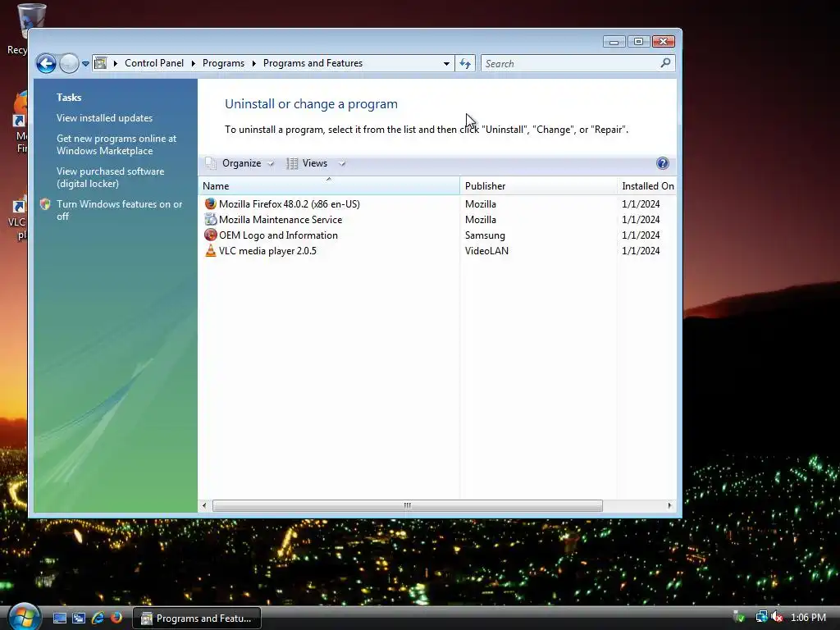
Task: Click the Samsung publisher cell
Action: pyautogui.click(x=485, y=235)
